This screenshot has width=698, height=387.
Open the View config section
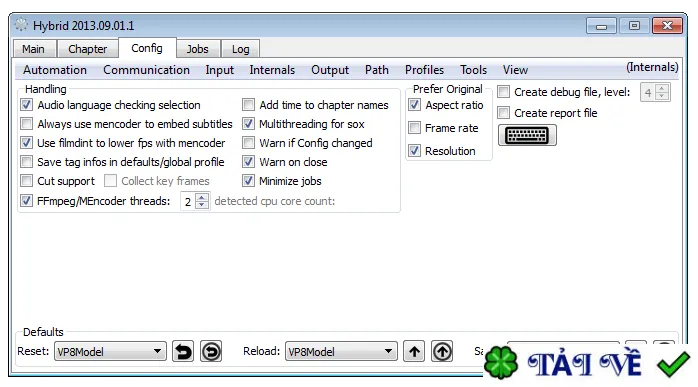coord(515,70)
